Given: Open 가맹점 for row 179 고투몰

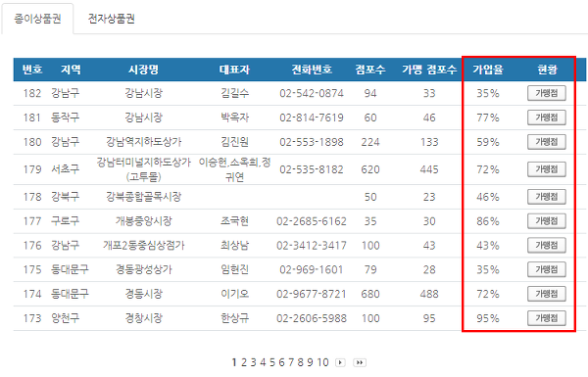Looking at the screenshot, I should (x=547, y=169).
